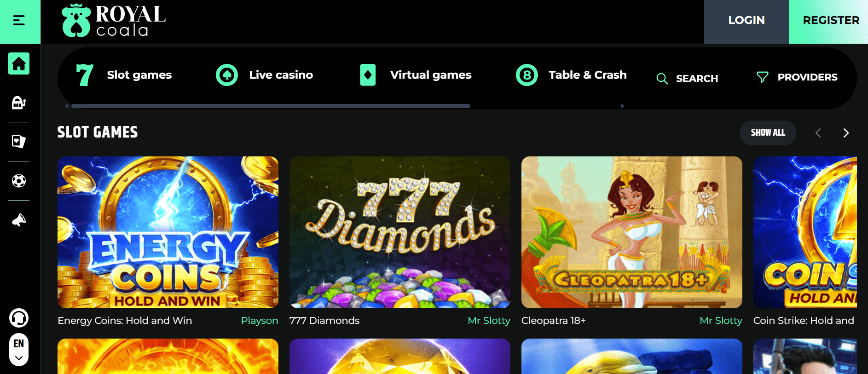Expand the EN language selector
Viewport: 868px width, 374px height.
(x=19, y=349)
